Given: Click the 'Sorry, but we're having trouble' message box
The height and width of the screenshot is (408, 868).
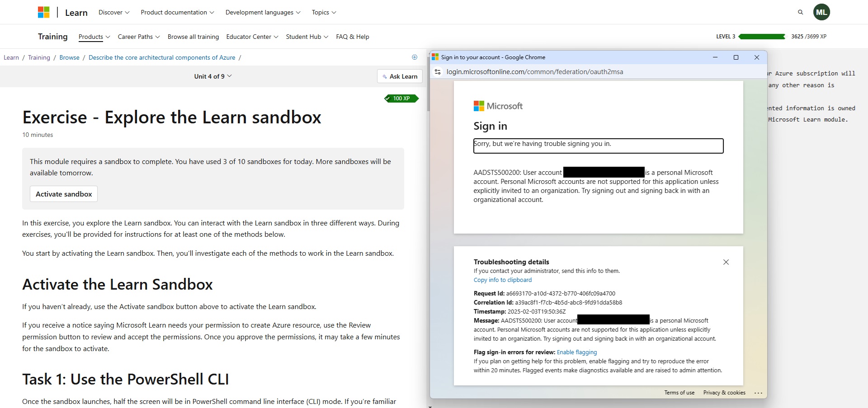Looking at the screenshot, I should click(599, 146).
